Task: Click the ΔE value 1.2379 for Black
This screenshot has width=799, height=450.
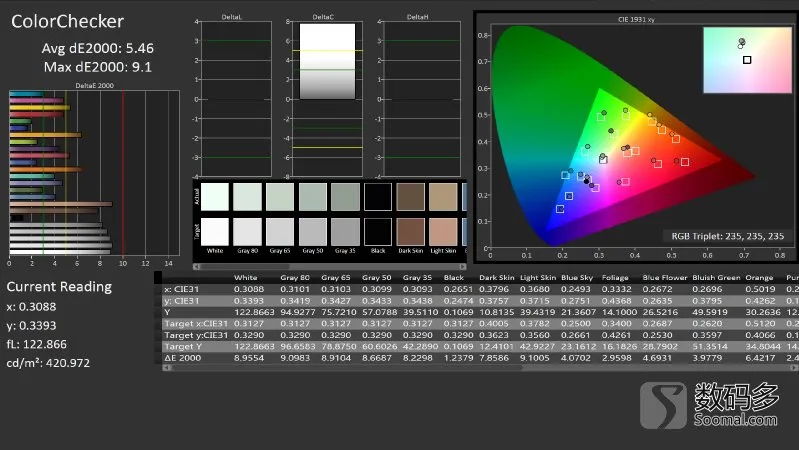Action: pyautogui.click(x=458, y=358)
